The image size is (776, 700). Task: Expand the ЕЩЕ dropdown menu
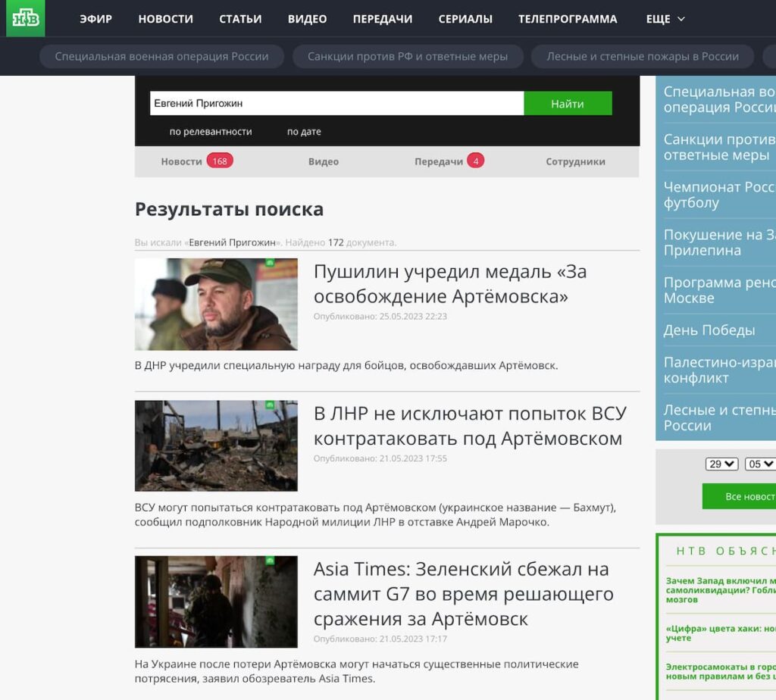(x=665, y=19)
